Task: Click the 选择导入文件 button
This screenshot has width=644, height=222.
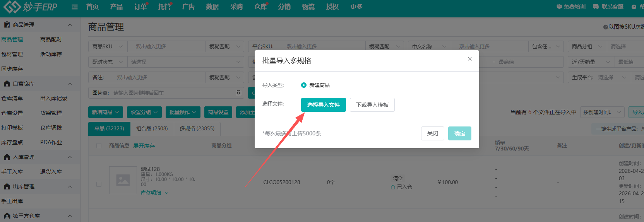Action: [x=323, y=105]
